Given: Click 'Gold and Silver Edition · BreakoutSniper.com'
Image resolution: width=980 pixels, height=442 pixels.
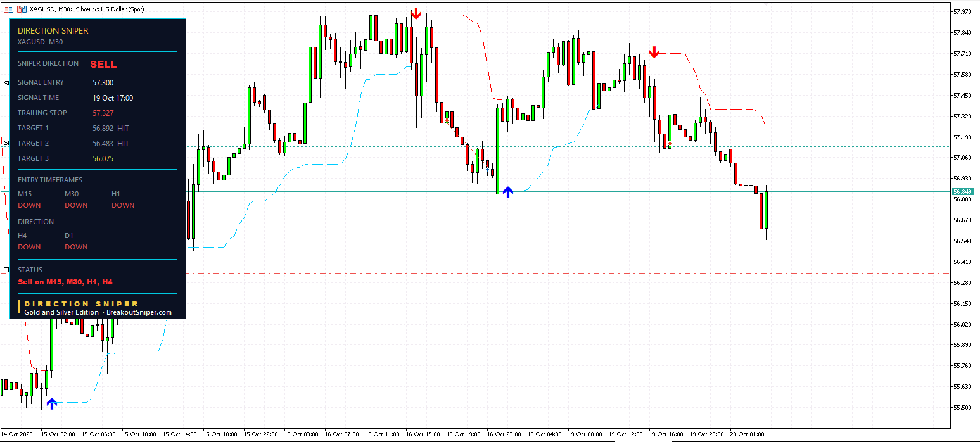Looking at the screenshot, I should click(98, 312).
